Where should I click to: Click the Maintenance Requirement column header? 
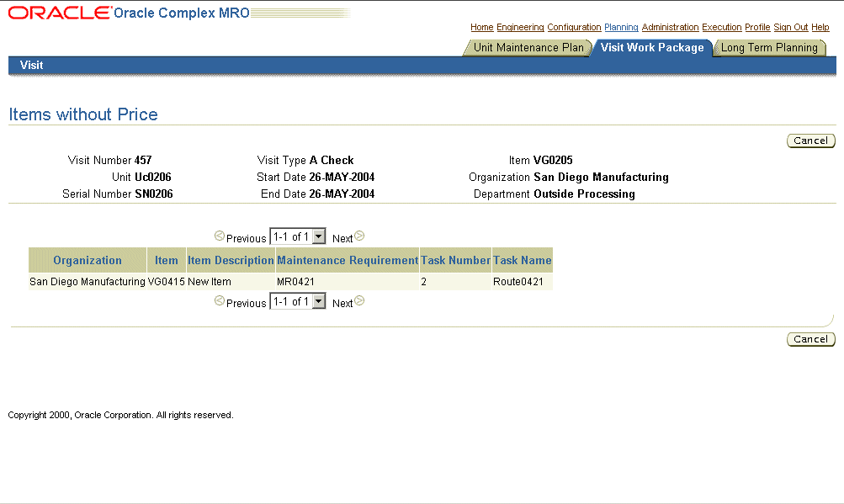[348, 260]
